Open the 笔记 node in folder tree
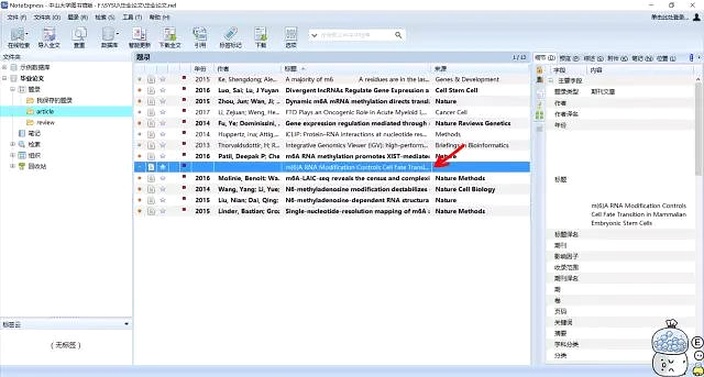 [x=35, y=133]
